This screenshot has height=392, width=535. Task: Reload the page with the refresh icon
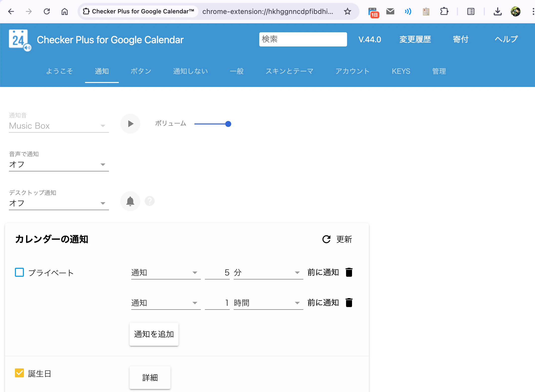click(47, 11)
